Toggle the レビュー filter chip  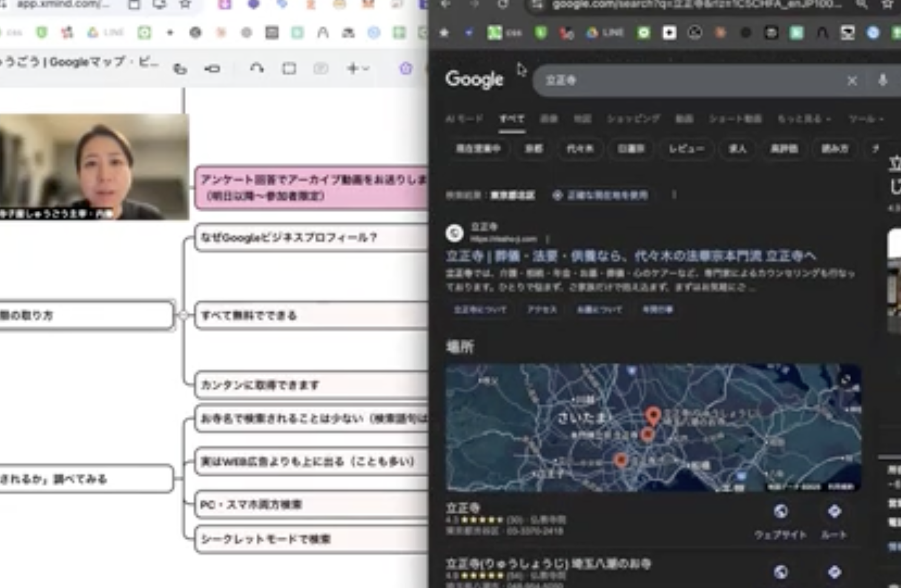click(x=686, y=149)
